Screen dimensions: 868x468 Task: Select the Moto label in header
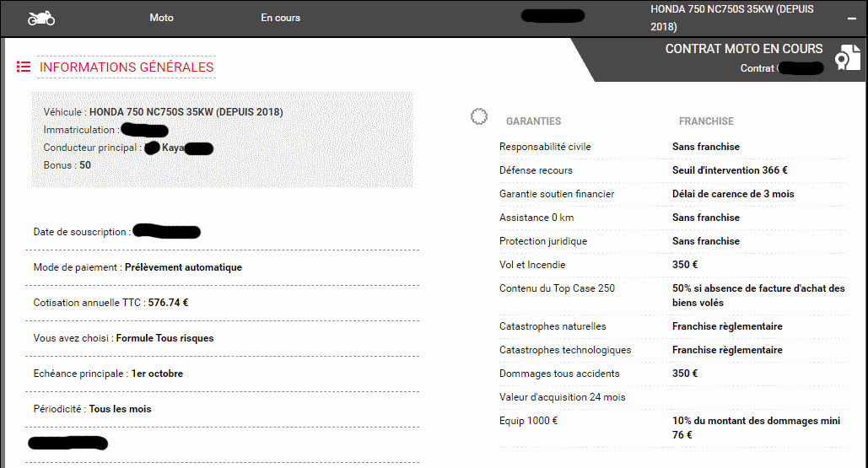(x=161, y=18)
